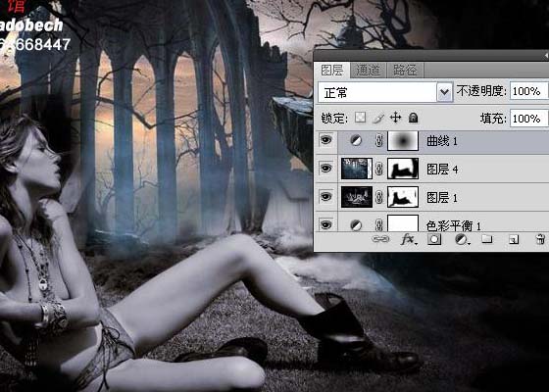This screenshot has width=549, height=392.
Task: Click the 不透明度 100% field
Action: [x=529, y=91]
